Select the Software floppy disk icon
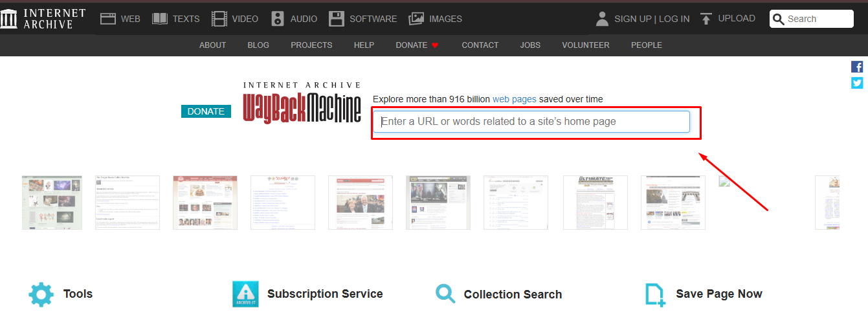The height and width of the screenshot is (312, 868). click(x=336, y=19)
